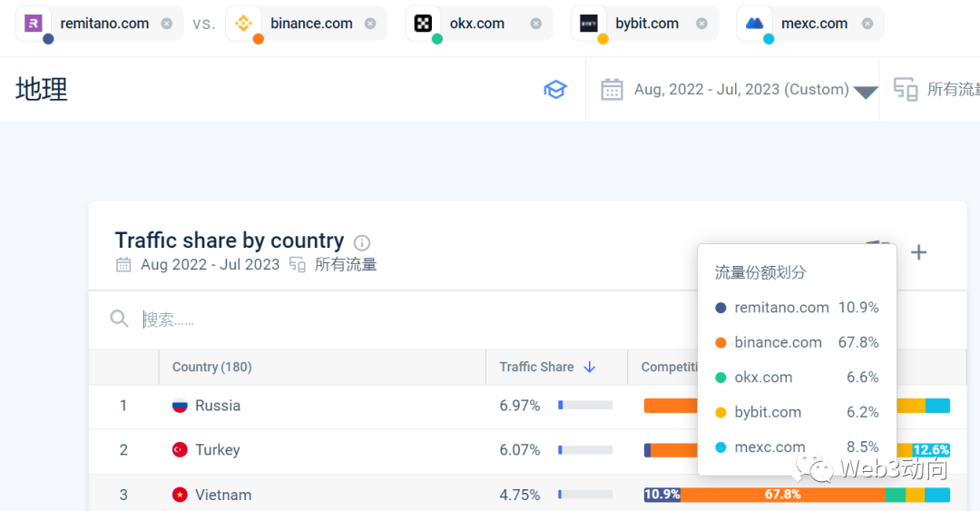Click Vietnam's 4.75% traffic share value

click(x=519, y=495)
